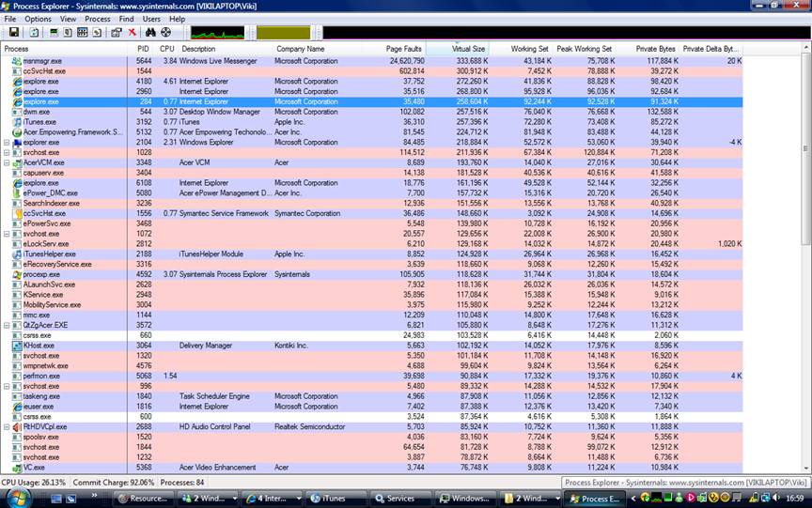This screenshot has height=508, width=812.
Task: Sort by the Working Set column header
Action: [x=520, y=49]
